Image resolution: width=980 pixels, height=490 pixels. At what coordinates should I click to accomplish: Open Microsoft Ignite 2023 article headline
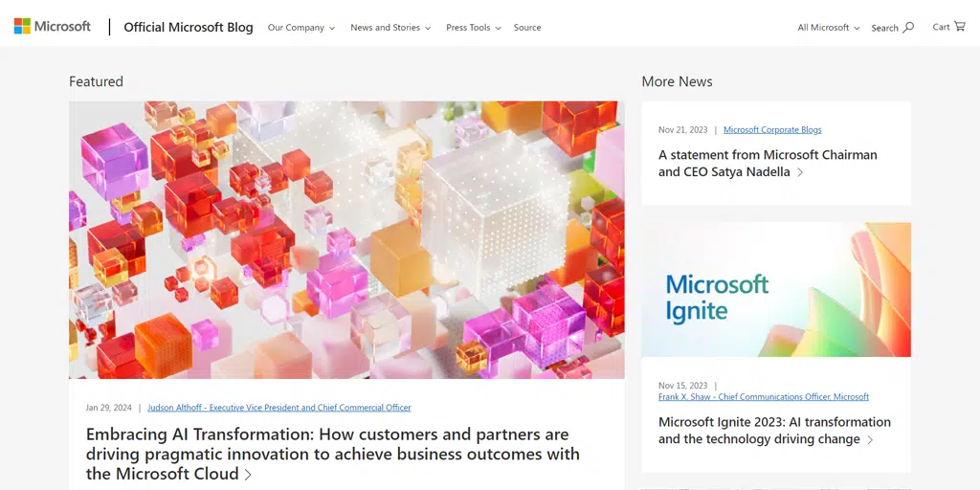coord(774,431)
